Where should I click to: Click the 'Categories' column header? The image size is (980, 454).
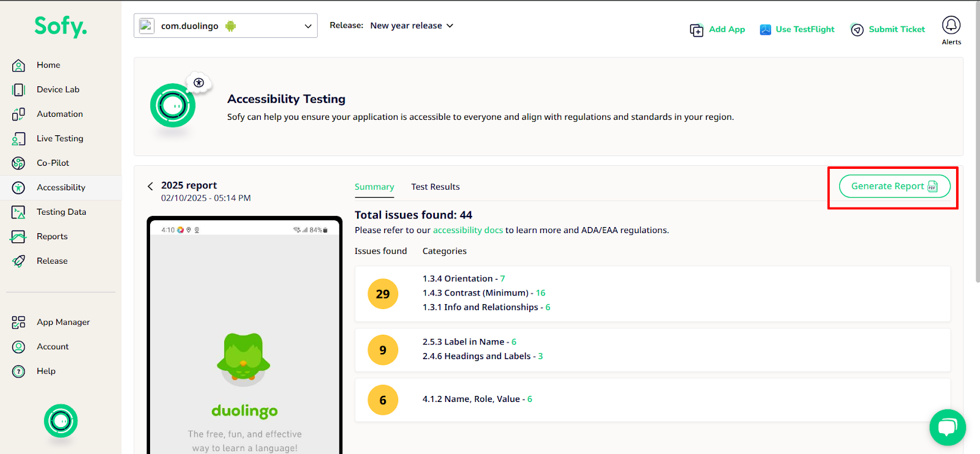(x=444, y=251)
